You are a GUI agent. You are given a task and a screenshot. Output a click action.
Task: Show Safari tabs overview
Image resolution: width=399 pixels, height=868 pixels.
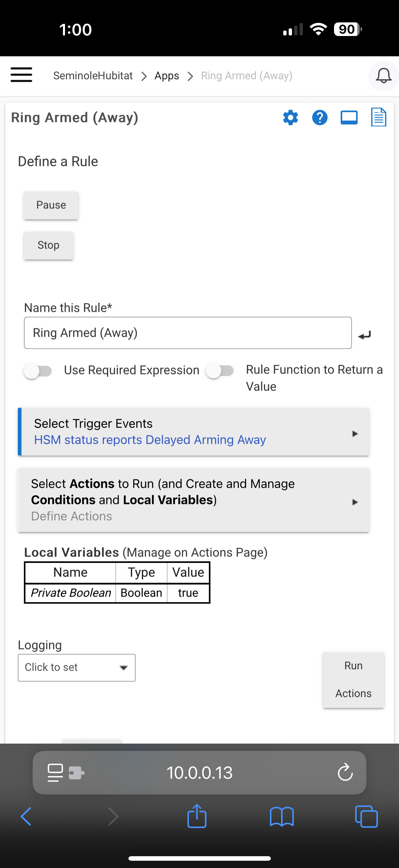click(x=366, y=817)
